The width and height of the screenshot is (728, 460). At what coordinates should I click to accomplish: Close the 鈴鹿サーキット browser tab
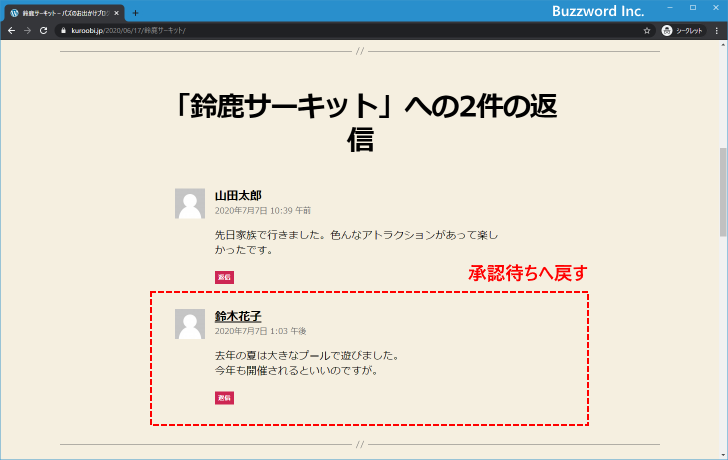[117, 13]
